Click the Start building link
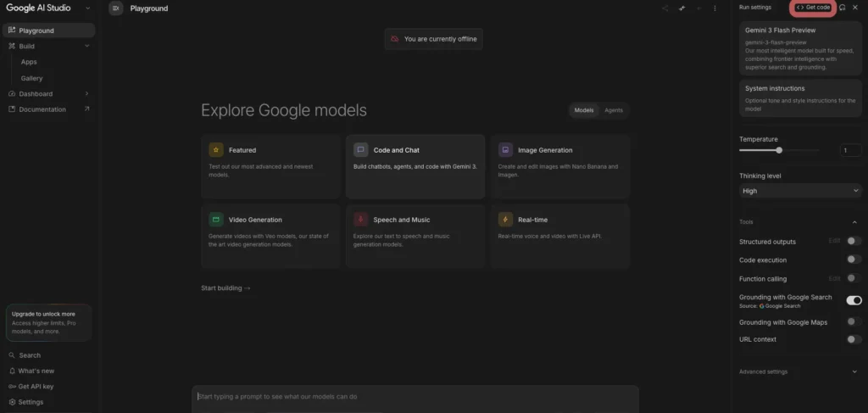868x413 pixels. click(x=225, y=287)
